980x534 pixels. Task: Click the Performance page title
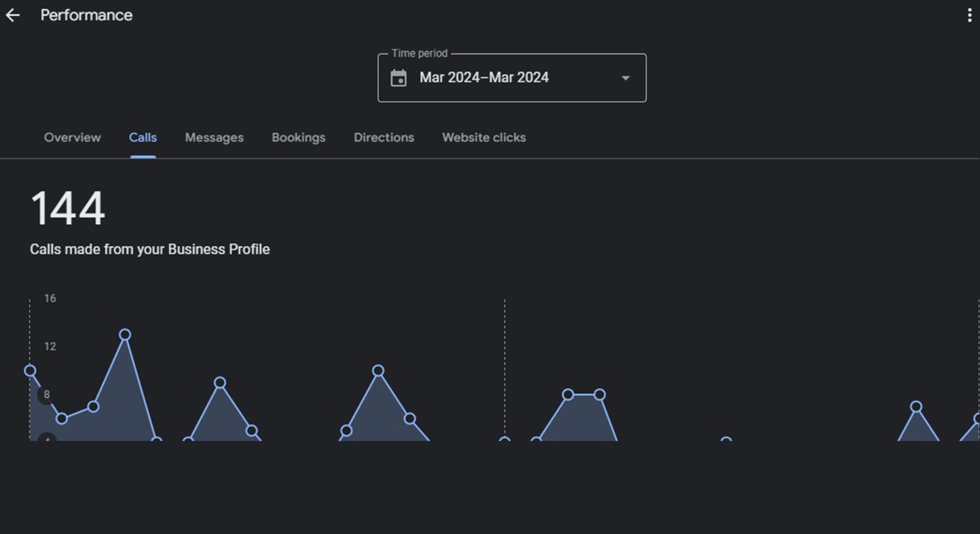click(x=86, y=15)
